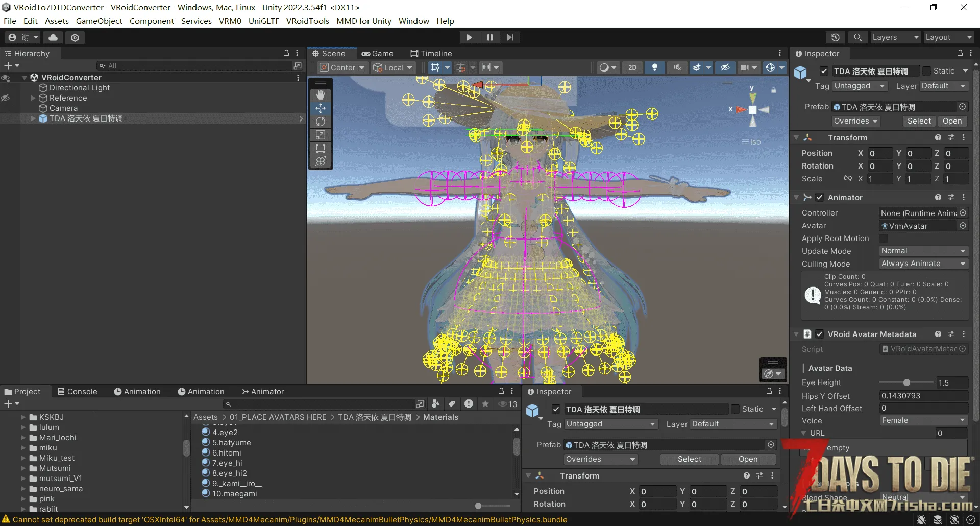Select the Hand view tool
This screenshot has height=526, width=980.
pos(321,95)
